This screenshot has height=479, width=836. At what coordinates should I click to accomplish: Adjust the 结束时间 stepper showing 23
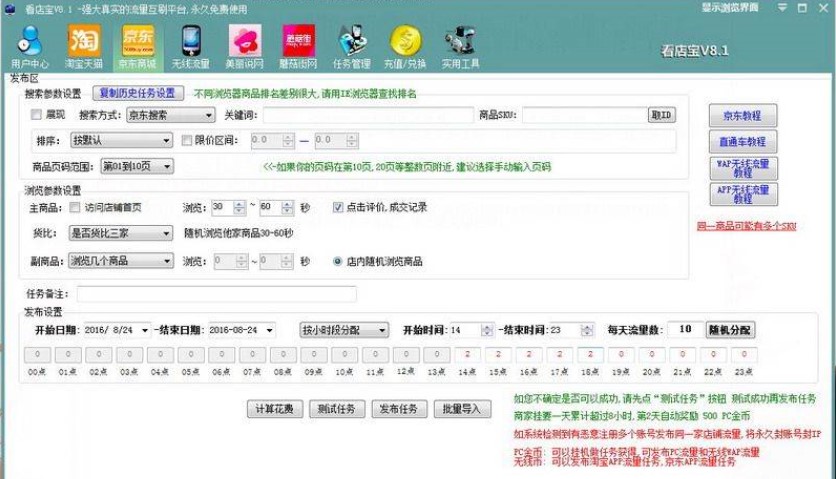[587, 330]
